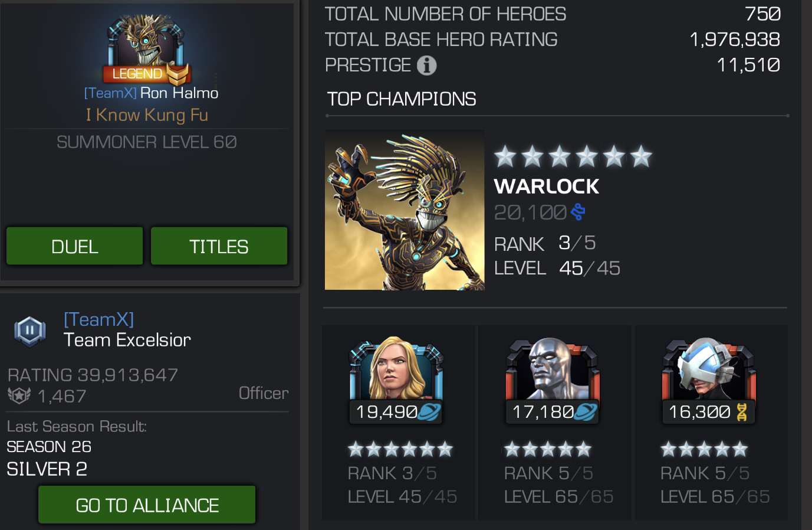This screenshot has height=530, width=812.
Task: Open the [TeamX] alliance tag link
Action: [98, 319]
